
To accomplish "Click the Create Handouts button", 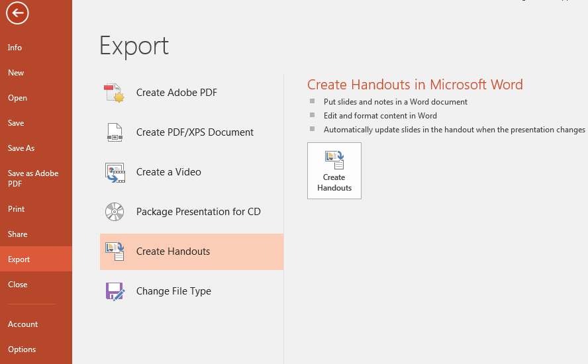I will click(x=334, y=171).
